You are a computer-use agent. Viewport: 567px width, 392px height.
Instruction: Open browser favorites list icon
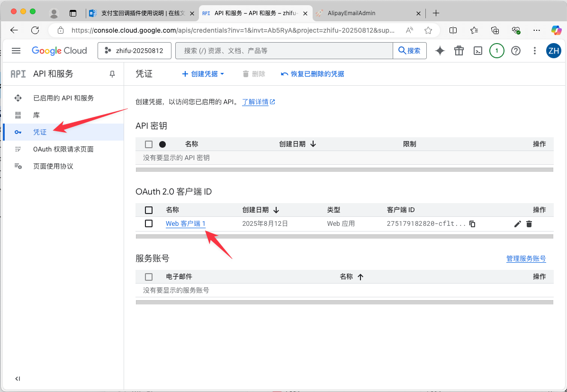point(474,30)
